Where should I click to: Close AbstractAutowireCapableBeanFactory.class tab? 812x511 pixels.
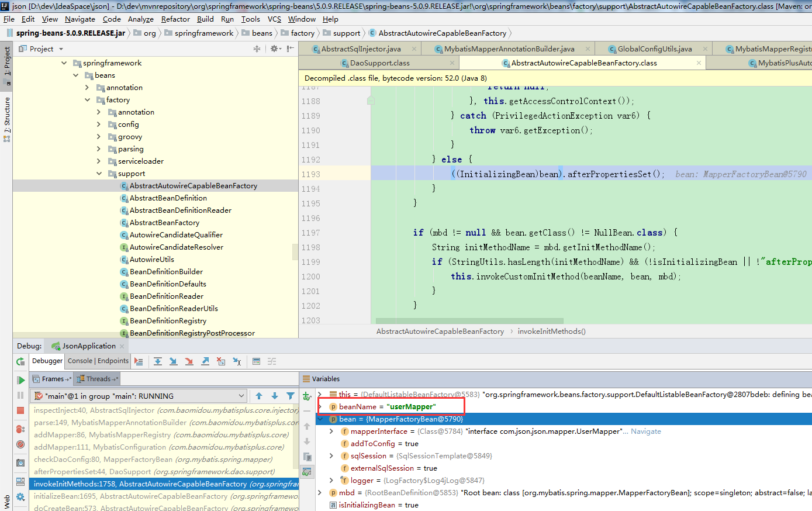click(x=699, y=63)
